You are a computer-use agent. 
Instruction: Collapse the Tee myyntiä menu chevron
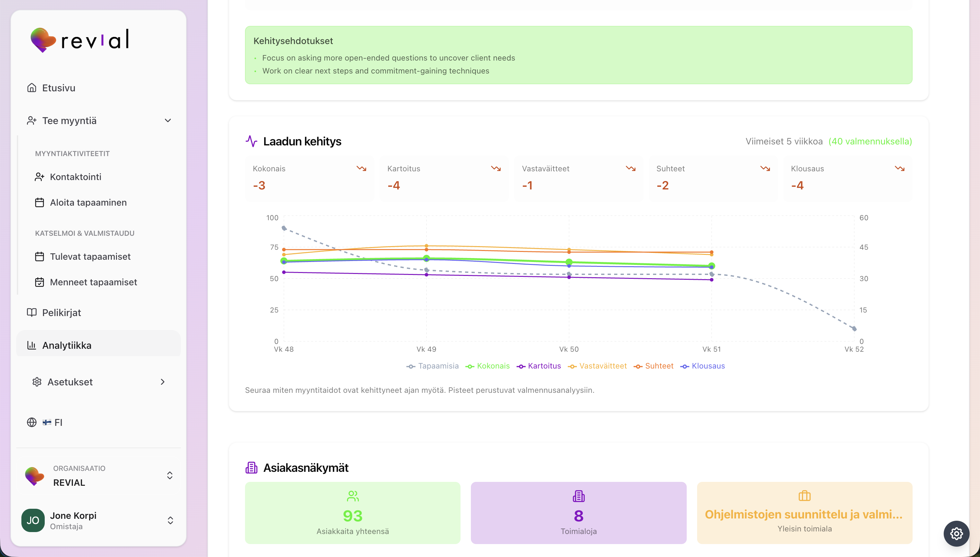point(168,120)
